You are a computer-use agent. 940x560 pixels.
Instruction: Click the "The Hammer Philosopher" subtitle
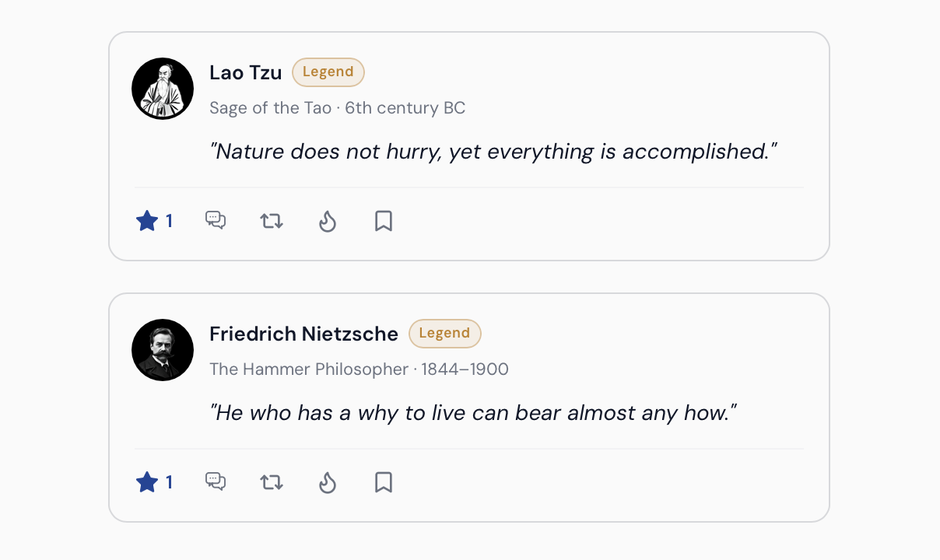(x=309, y=369)
